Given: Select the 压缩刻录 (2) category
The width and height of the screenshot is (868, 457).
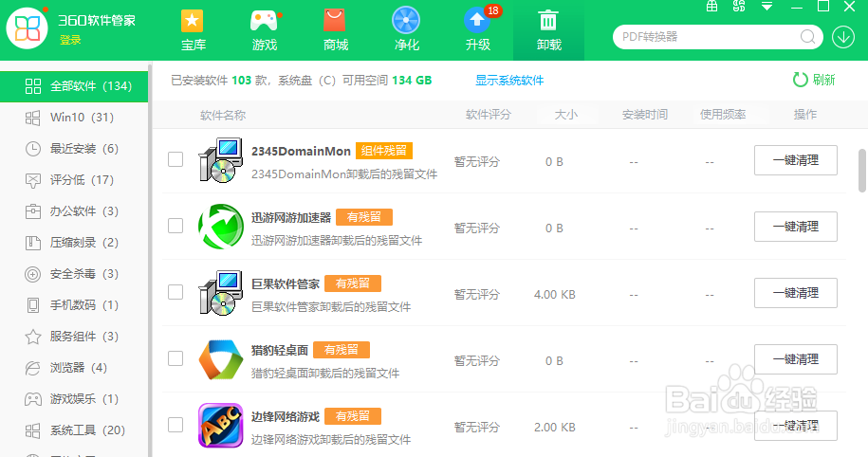Looking at the screenshot, I should pyautogui.click(x=74, y=243).
